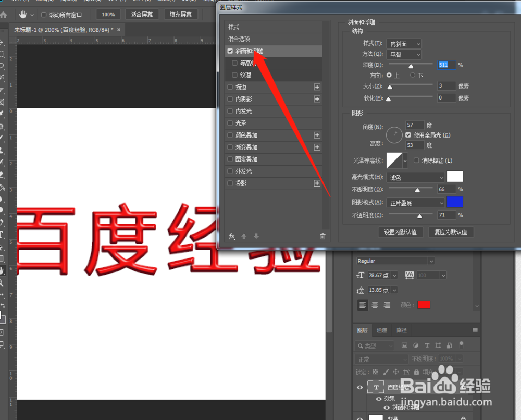Enable the 内发光 checkbox
The height and width of the screenshot is (420, 521).
coord(230,111)
